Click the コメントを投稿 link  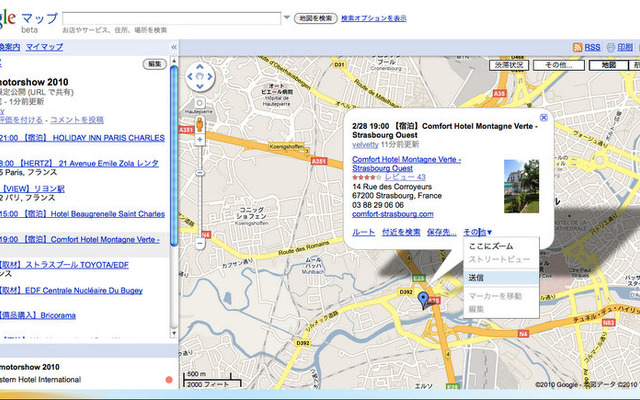tap(77, 120)
